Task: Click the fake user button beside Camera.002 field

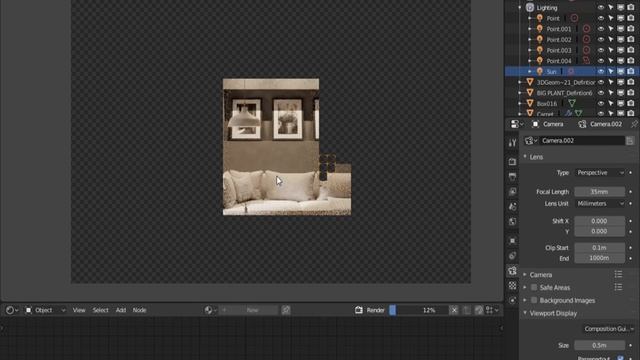Action: tap(630, 140)
